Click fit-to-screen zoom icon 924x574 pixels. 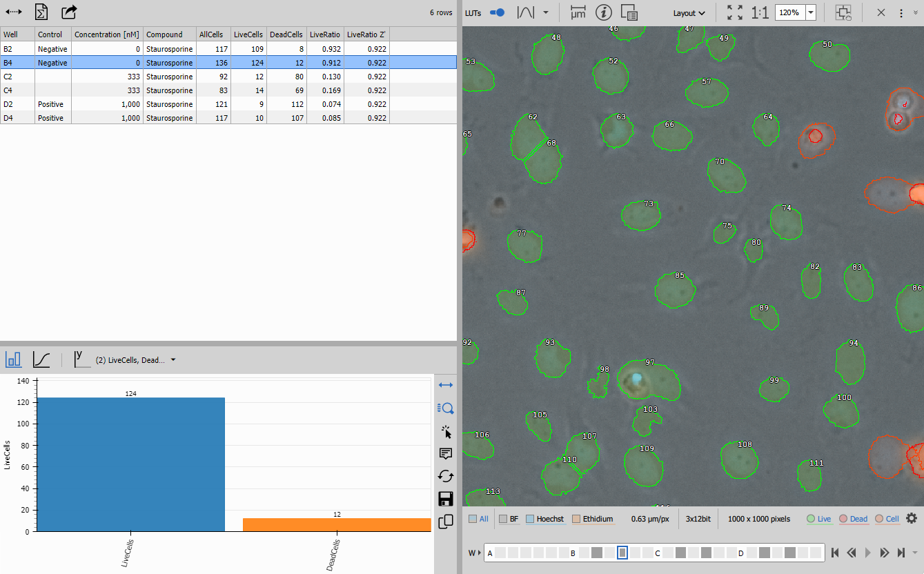pos(735,12)
